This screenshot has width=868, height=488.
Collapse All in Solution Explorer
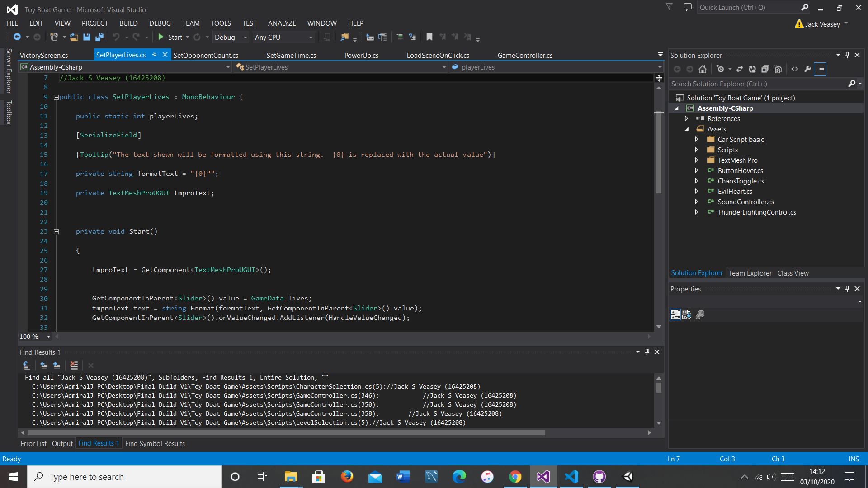coord(765,69)
